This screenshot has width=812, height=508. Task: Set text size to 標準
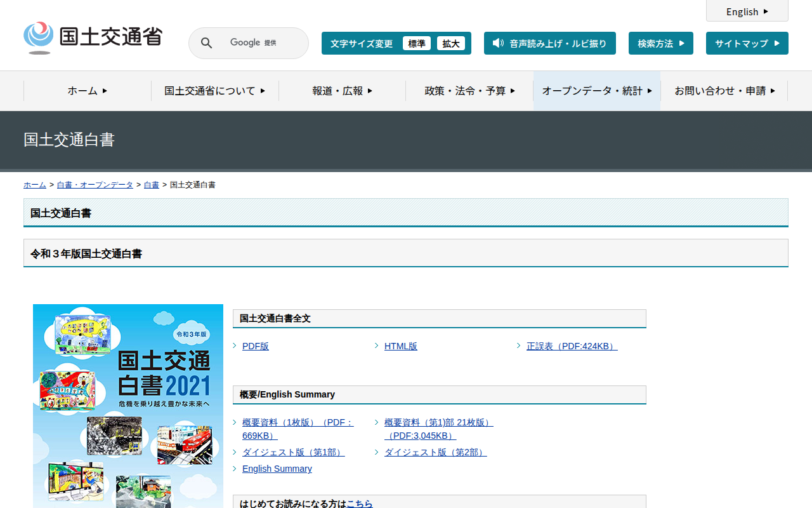coord(416,43)
